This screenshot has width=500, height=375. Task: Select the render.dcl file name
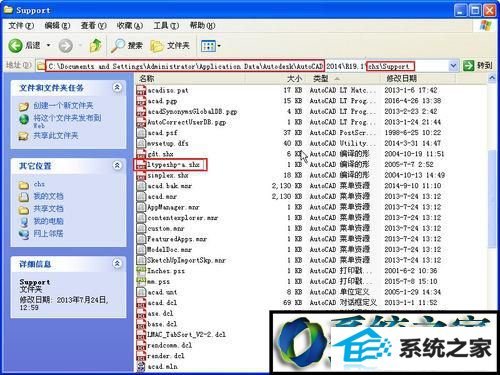(x=166, y=356)
